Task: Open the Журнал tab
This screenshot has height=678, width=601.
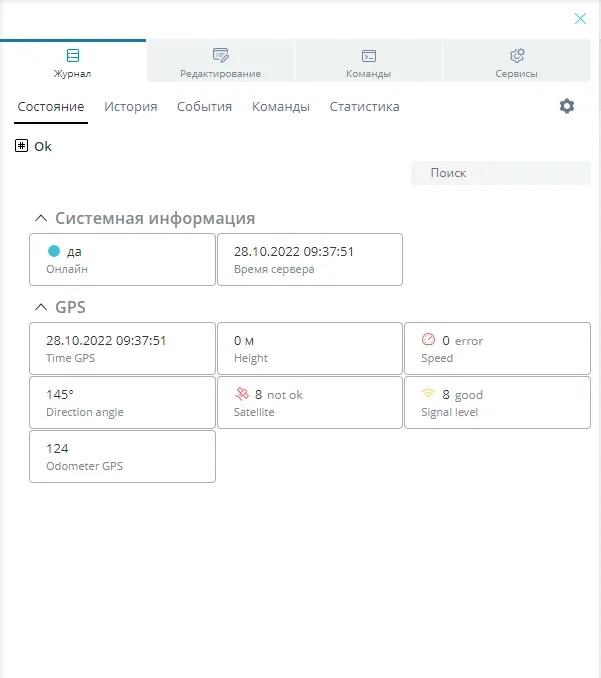Action: pyautogui.click(x=73, y=62)
